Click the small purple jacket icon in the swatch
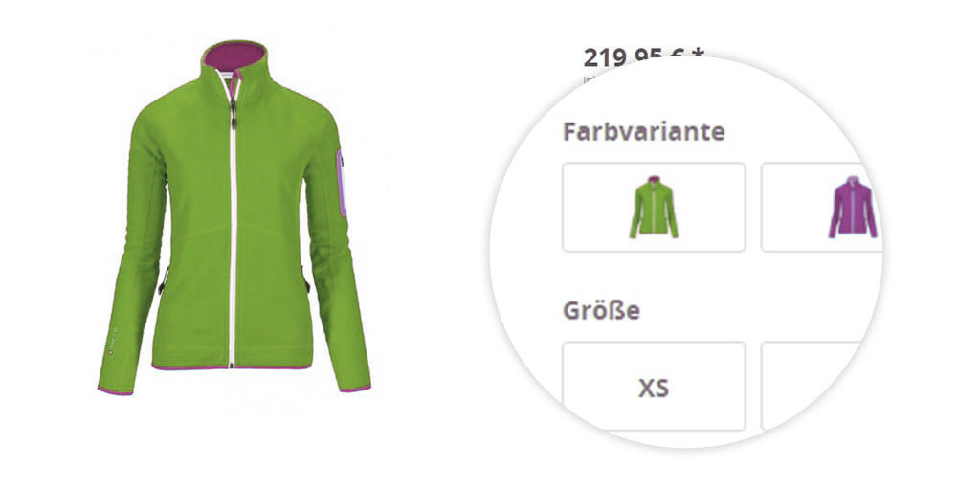The image size is (980, 490). pyautogui.click(x=853, y=207)
